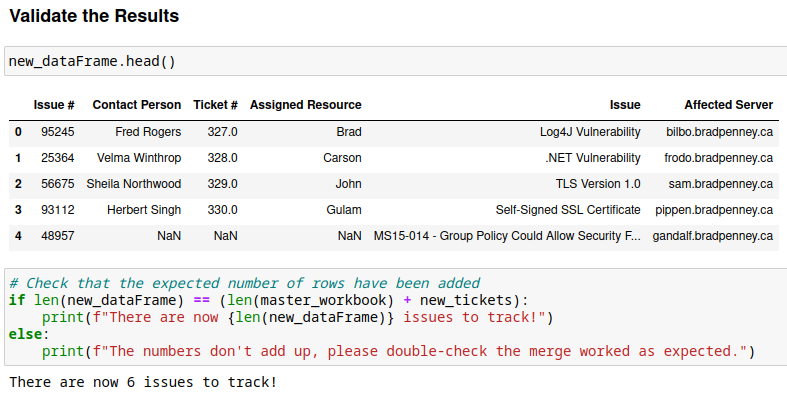Click 'Self-Signed SSL Certificate' issue cell
The image size is (787, 395).
pyautogui.click(x=568, y=210)
